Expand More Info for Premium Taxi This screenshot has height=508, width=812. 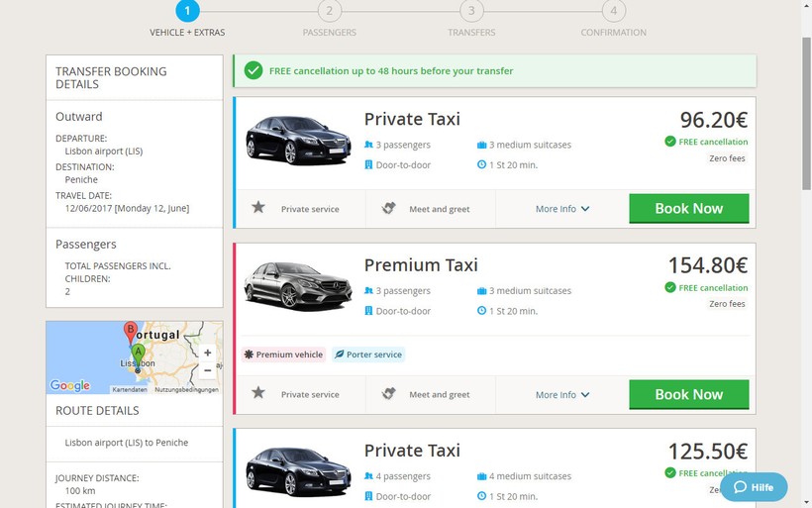pyautogui.click(x=562, y=395)
